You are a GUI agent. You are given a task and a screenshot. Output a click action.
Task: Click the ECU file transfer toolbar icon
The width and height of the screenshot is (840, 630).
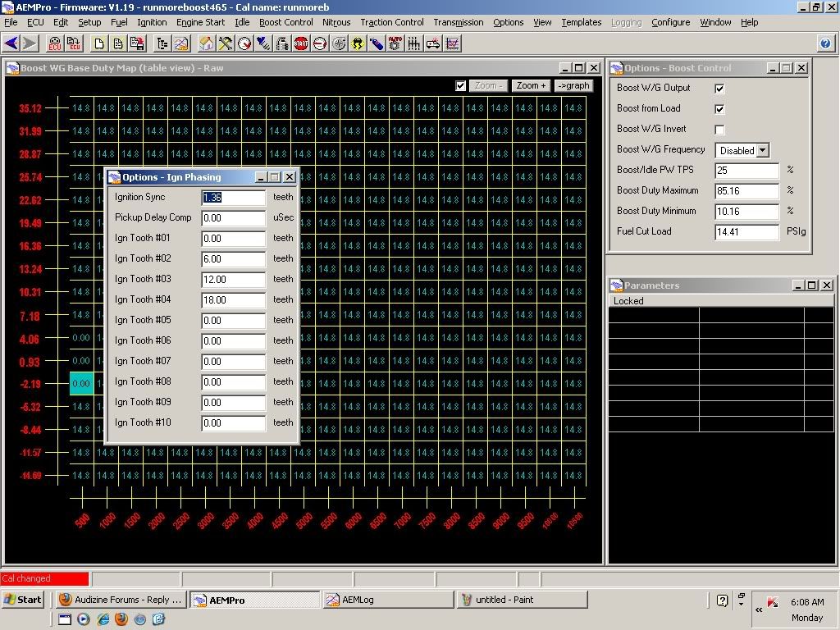[73, 43]
